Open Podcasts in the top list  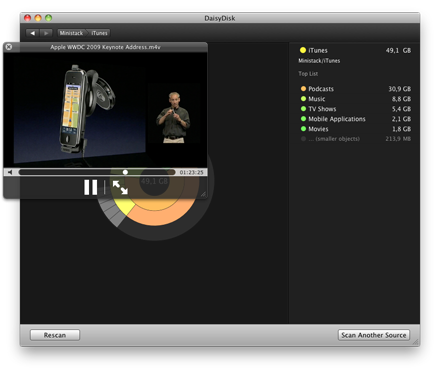click(355, 89)
